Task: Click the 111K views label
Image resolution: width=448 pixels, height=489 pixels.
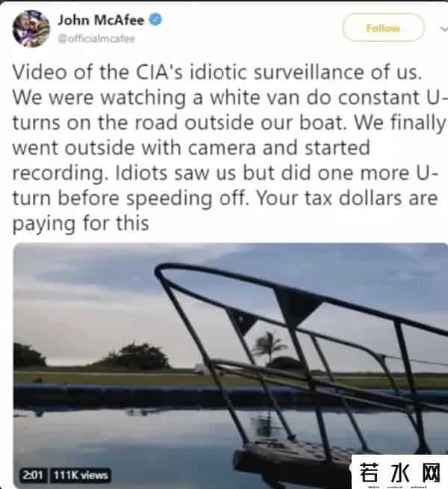Action: [x=81, y=476]
